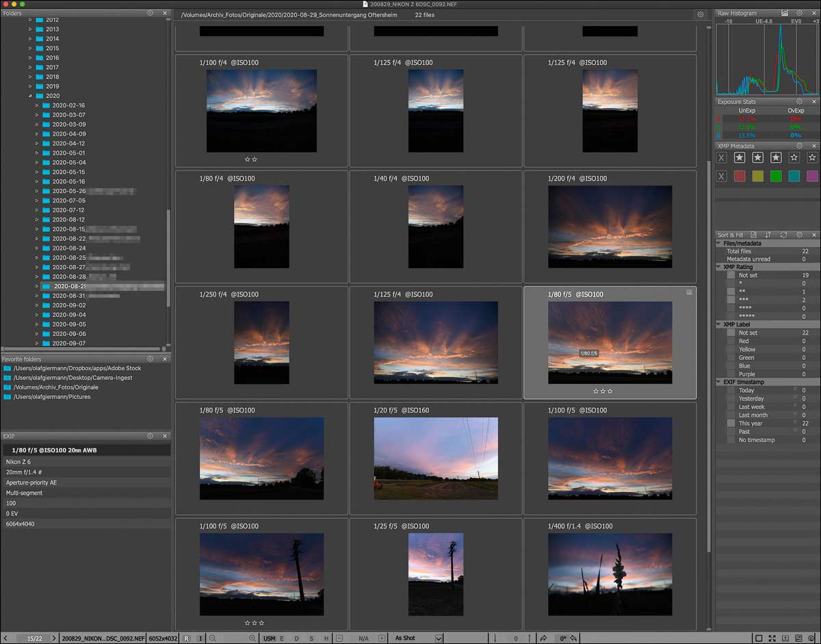The height and width of the screenshot is (644, 821).
Task: Collapse the XMP Label filter section
Action: point(719,324)
